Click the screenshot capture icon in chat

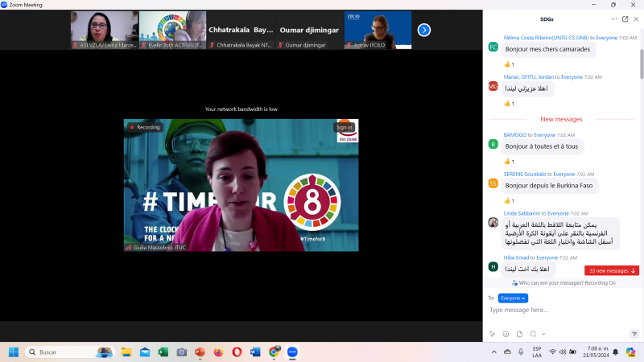(533, 334)
